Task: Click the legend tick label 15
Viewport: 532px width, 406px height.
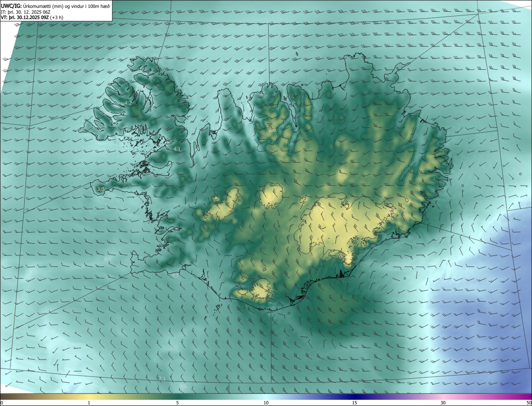Action: [355, 403]
